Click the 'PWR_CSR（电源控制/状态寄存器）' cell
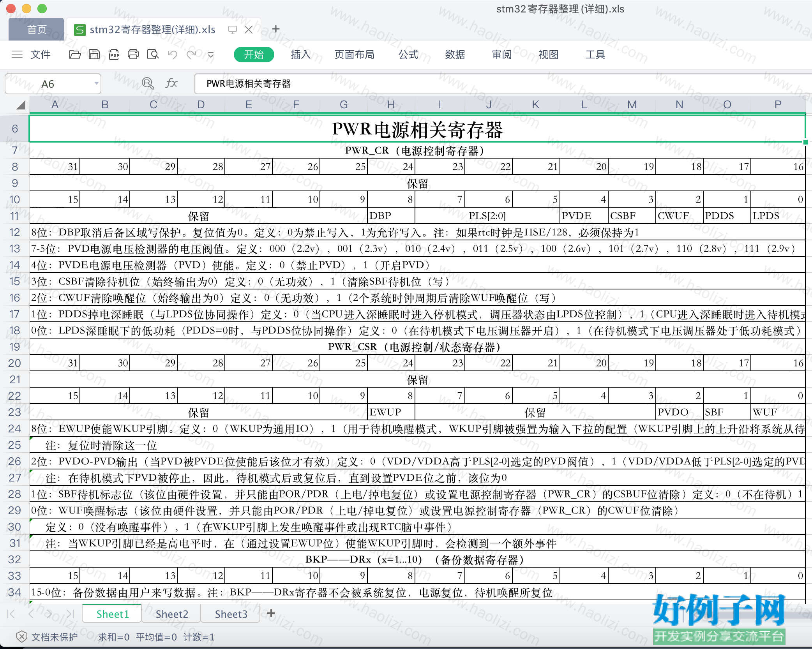This screenshot has width=812, height=649. [417, 347]
